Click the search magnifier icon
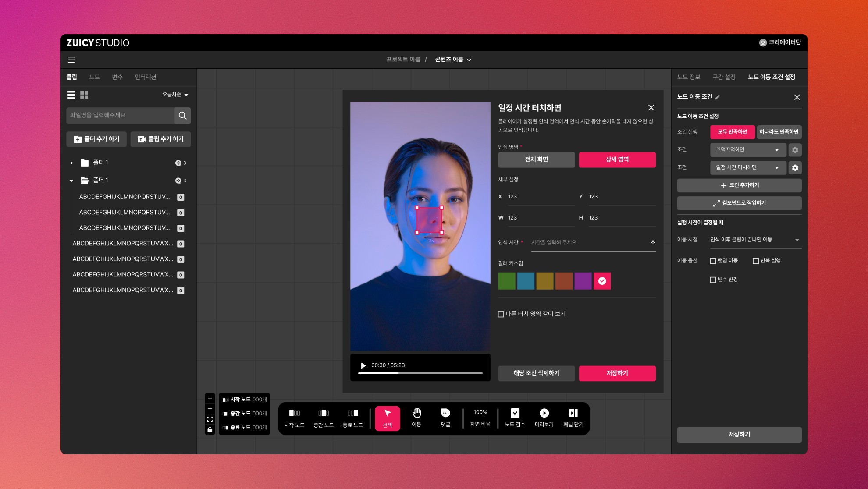The image size is (868, 489). tap(182, 116)
